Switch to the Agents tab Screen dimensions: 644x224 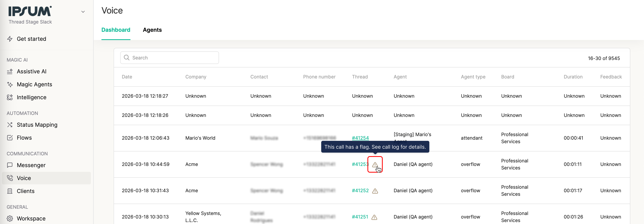(x=152, y=30)
